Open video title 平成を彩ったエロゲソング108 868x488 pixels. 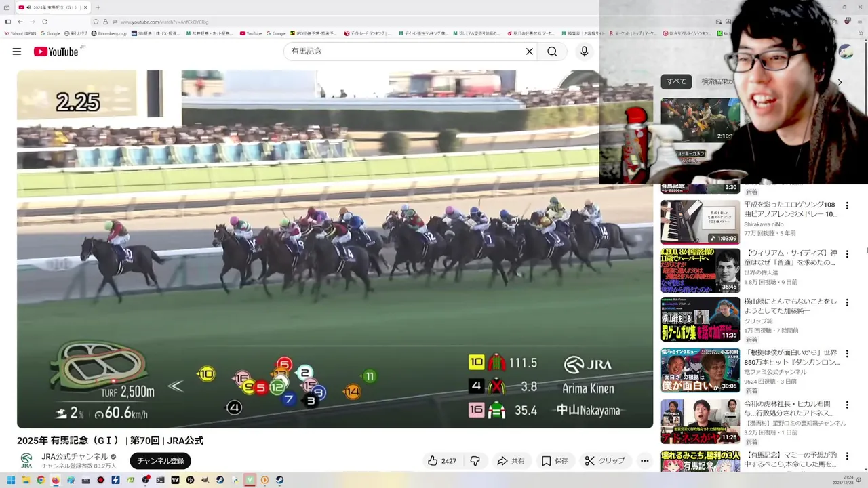(x=790, y=209)
